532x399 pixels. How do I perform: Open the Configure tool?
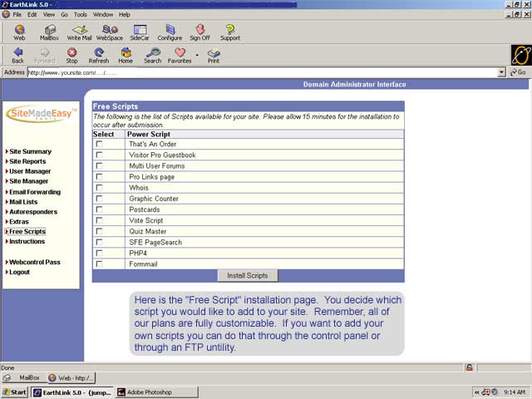pyautogui.click(x=170, y=32)
